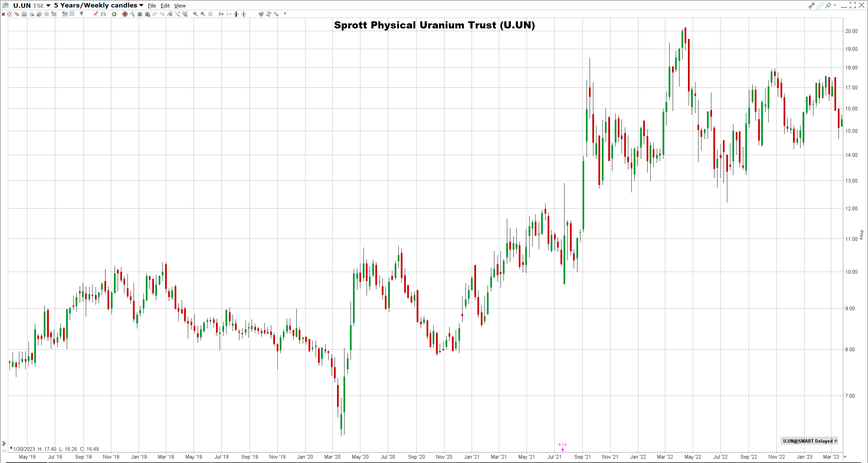Click the 12.00 price axis label
The width and height of the screenshot is (868, 463).
(x=851, y=209)
